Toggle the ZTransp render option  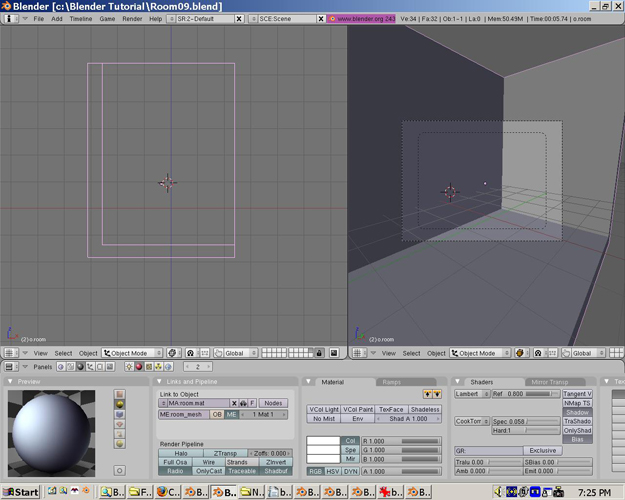point(226,453)
